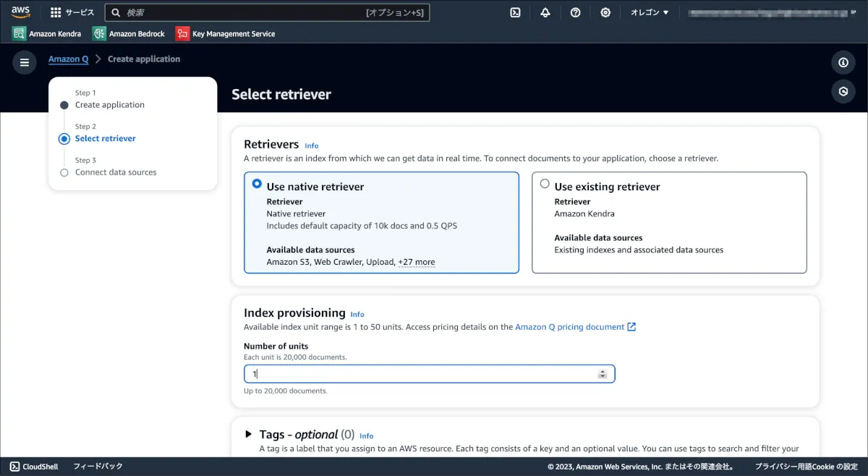This screenshot has height=476, width=868.
Task: Select Step 2 Select retriever
Action: coord(106,138)
